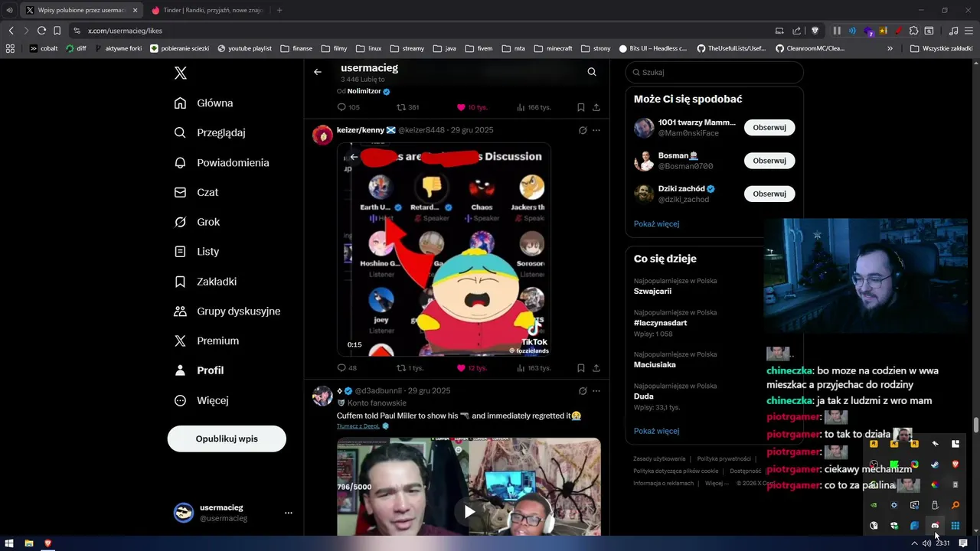Click Opublikuj wpis button
Image resolution: width=980 pixels, height=551 pixels.
point(227,439)
